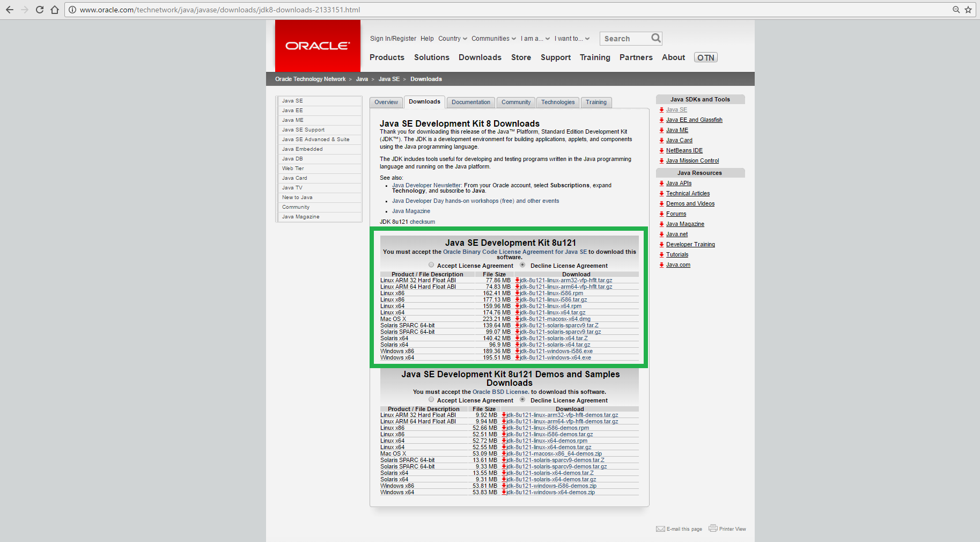Open the Developer Training resource link
Viewport: 980px width, 542px height.
tap(690, 245)
